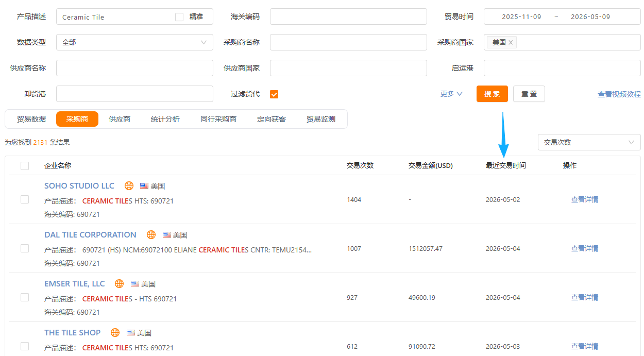
Task: Click US flag icon beside SOHO STUDIO LLC
Action: click(144, 186)
